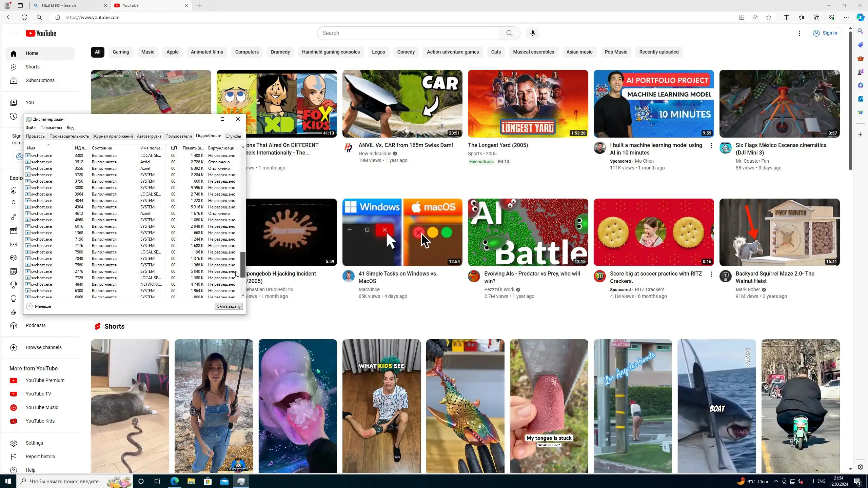Select the Gaming filter chip
Screen dimensions: 868x488
pyautogui.click(x=121, y=52)
